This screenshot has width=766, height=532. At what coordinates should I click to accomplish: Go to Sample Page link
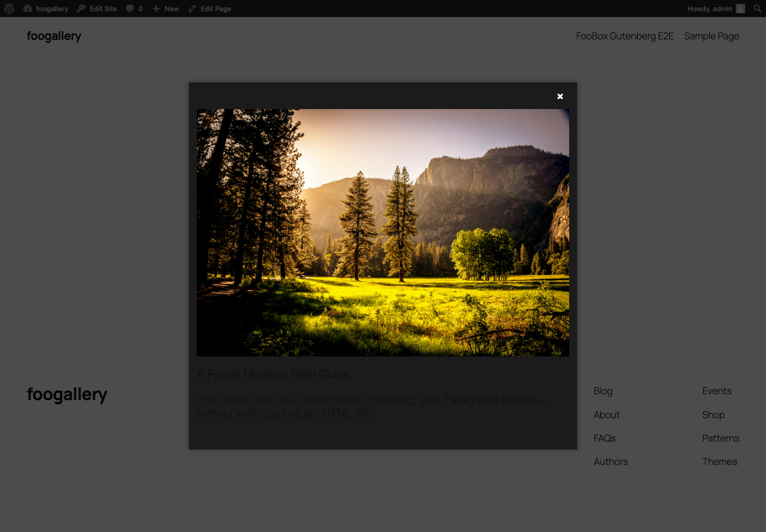click(x=712, y=36)
